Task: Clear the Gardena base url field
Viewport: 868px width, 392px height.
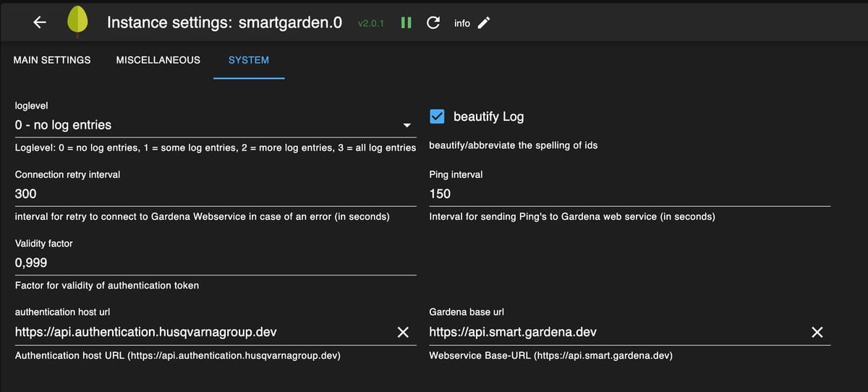Action: tap(817, 333)
